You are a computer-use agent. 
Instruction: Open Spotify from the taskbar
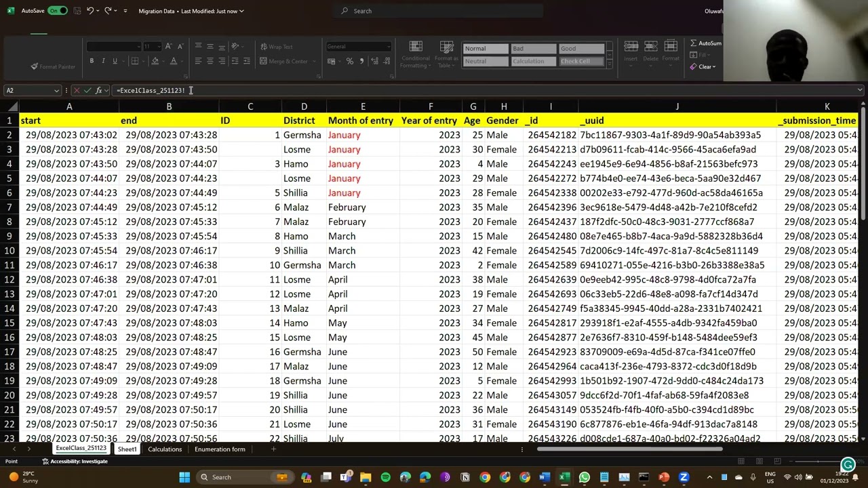coord(385,477)
